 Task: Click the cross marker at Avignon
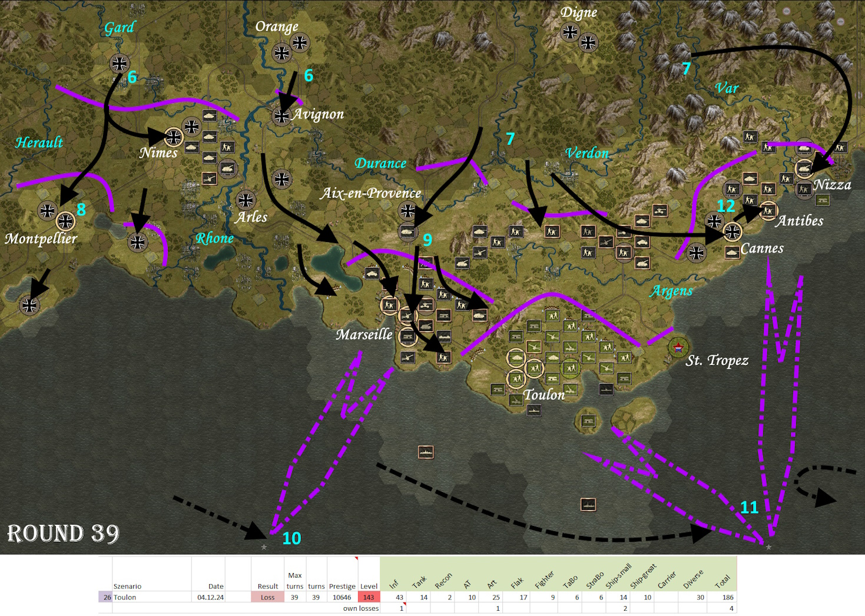click(x=281, y=116)
